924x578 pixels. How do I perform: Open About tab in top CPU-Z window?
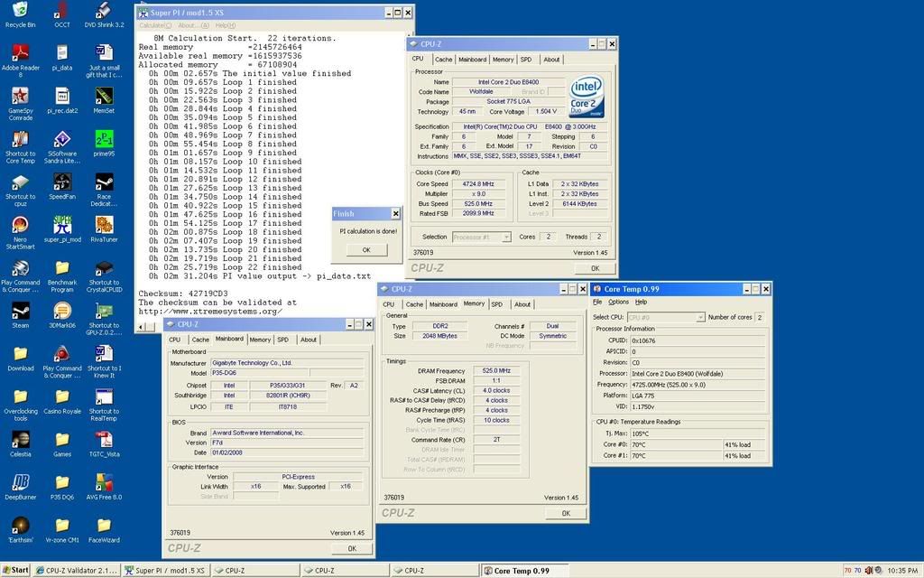point(551,60)
